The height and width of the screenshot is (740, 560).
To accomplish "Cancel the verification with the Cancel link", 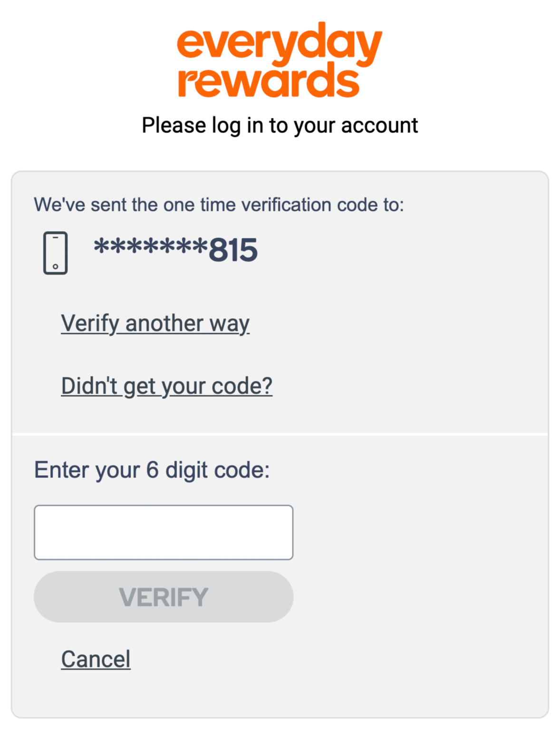I will 96,659.
